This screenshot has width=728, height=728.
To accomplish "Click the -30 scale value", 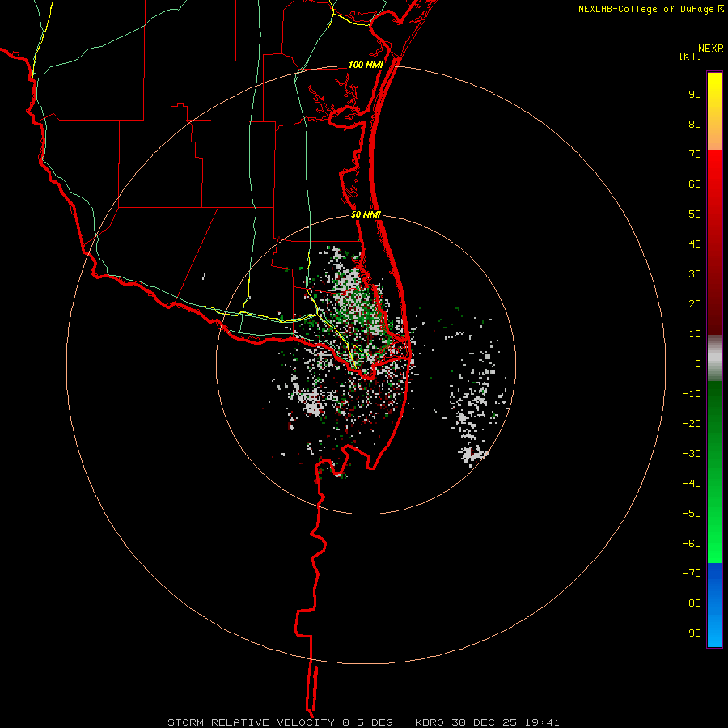I will point(692,454).
